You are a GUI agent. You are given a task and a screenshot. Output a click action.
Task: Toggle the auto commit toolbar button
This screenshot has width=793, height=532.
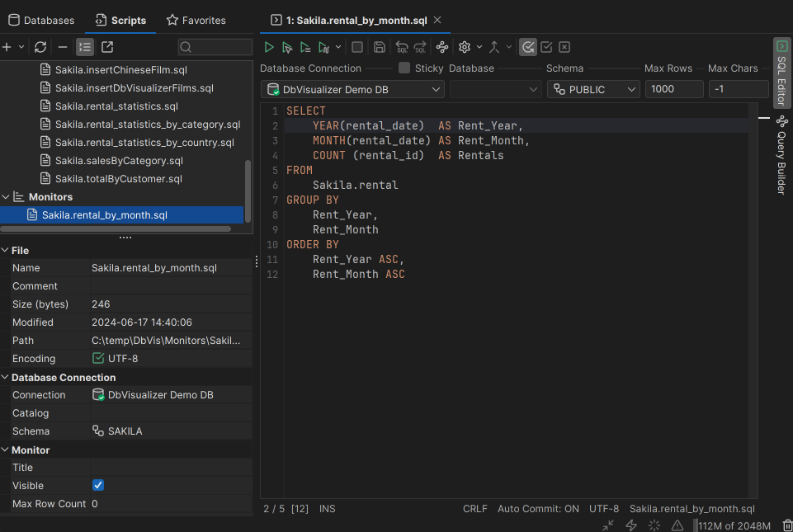coord(527,48)
